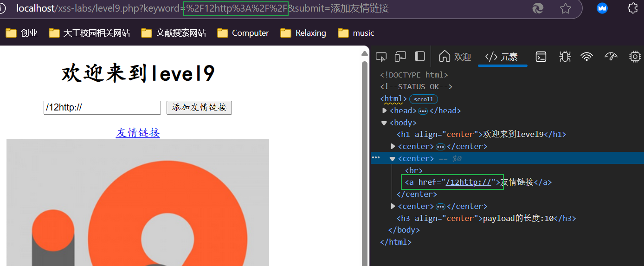This screenshot has width=644, height=266.
Task: Expand the last center element
Action: (393, 206)
